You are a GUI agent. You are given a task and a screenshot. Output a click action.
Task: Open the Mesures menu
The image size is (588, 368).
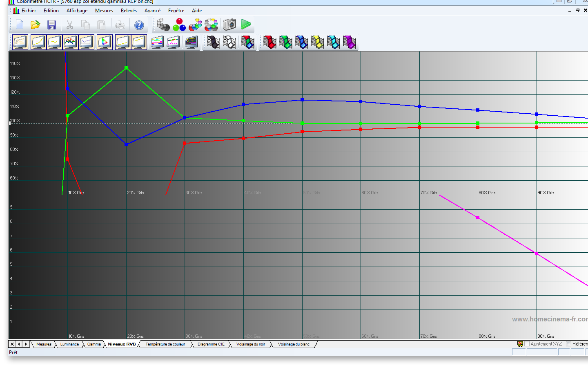(x=104, y=11)
